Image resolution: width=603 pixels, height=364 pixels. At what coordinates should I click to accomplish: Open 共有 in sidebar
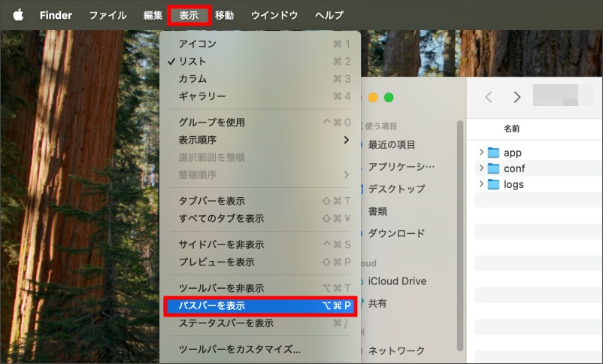coord(377,304)
